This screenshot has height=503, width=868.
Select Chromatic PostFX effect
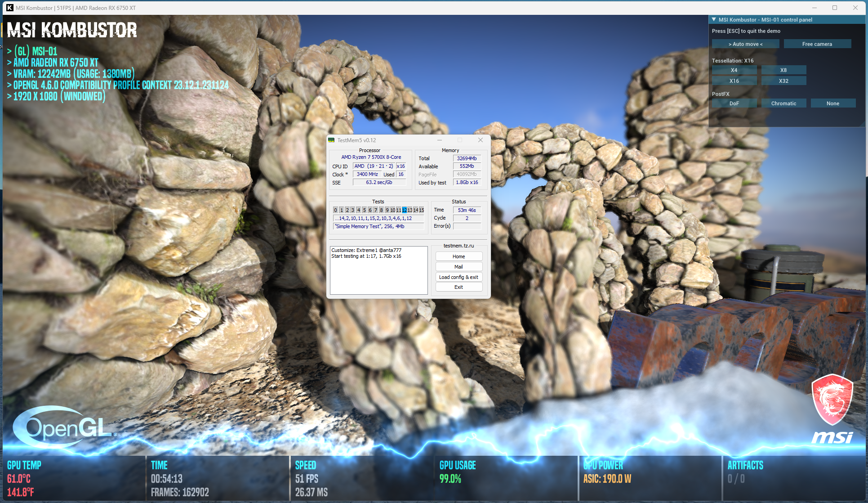[x=783, y=103]
